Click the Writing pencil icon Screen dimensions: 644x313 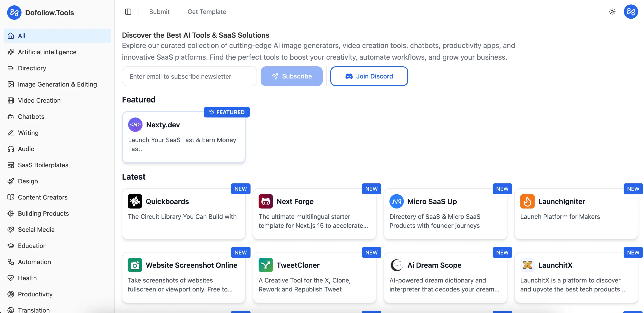(x=11, y=133)
